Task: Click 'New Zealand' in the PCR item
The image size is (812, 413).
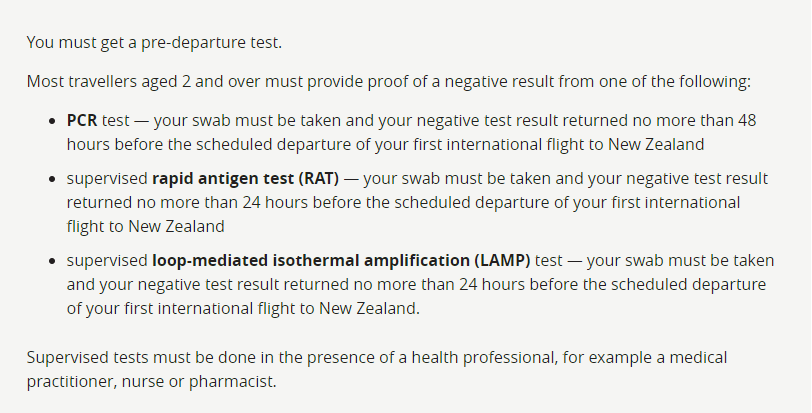Action: [x=656, y=144]
